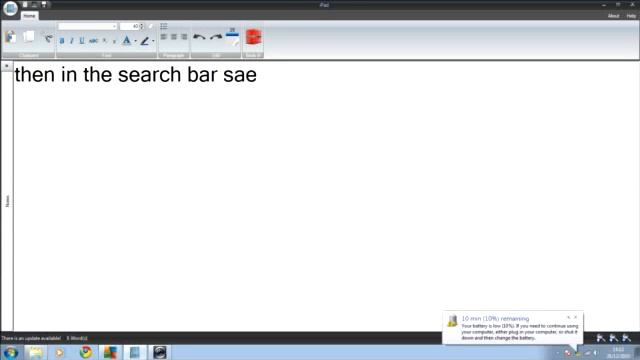Toggle Italic formatting
Image resolution: width=640 pixels, height=360 pixels.
(x=72, y=41)
